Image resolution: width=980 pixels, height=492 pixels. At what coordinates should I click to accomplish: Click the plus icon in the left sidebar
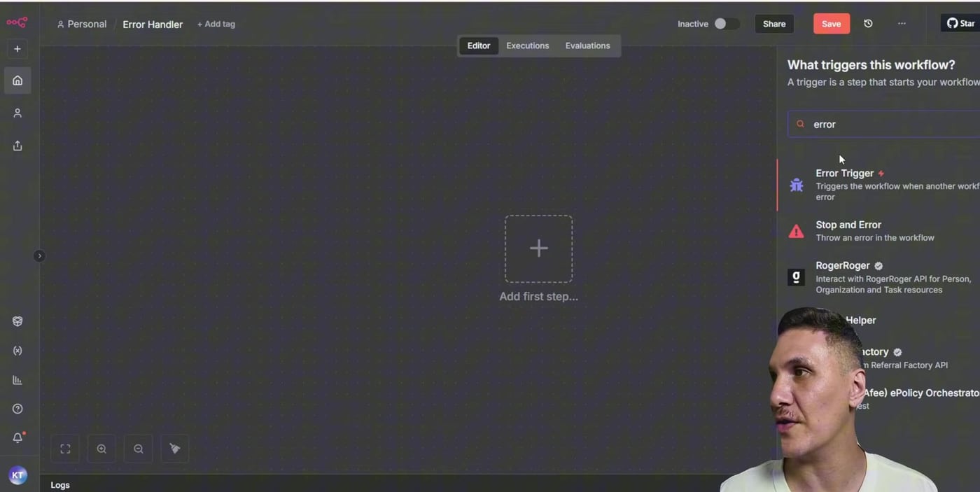coord(17,49)
